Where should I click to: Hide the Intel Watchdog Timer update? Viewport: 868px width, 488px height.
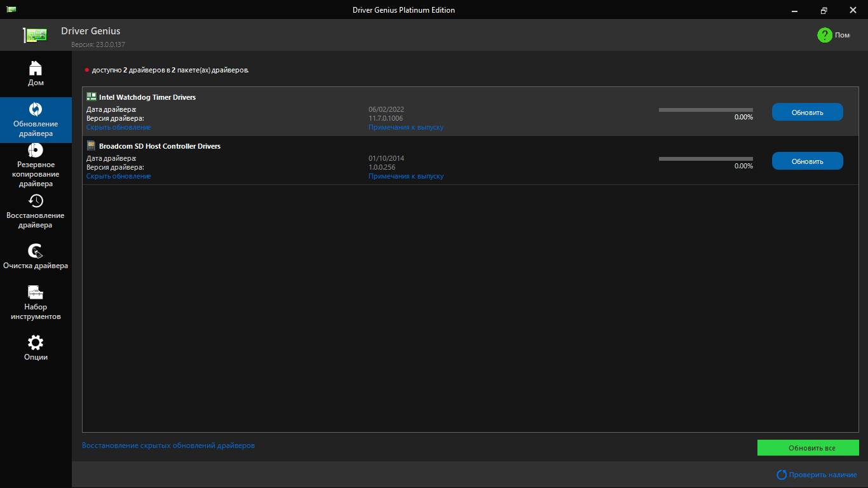tap(119, 127)
